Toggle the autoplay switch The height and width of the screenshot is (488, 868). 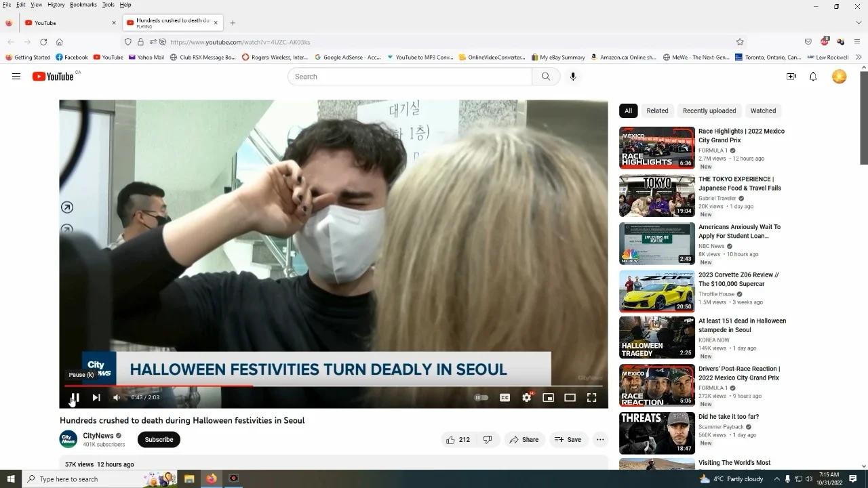[481, 398]
